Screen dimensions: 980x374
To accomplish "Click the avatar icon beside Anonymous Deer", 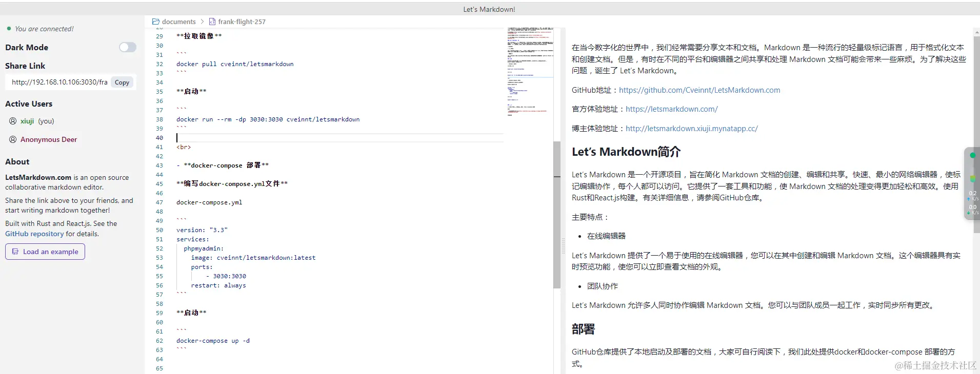I will [13, 139].
